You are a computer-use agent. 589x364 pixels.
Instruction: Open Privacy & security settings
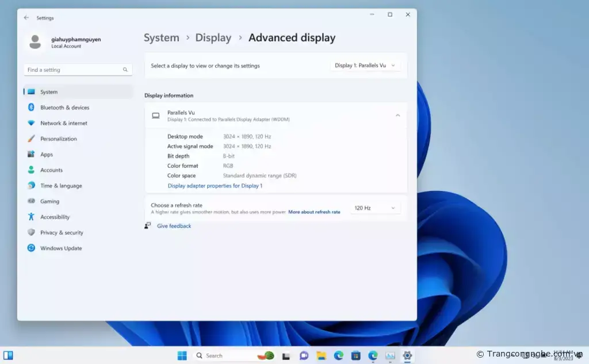tap(62, 233)
